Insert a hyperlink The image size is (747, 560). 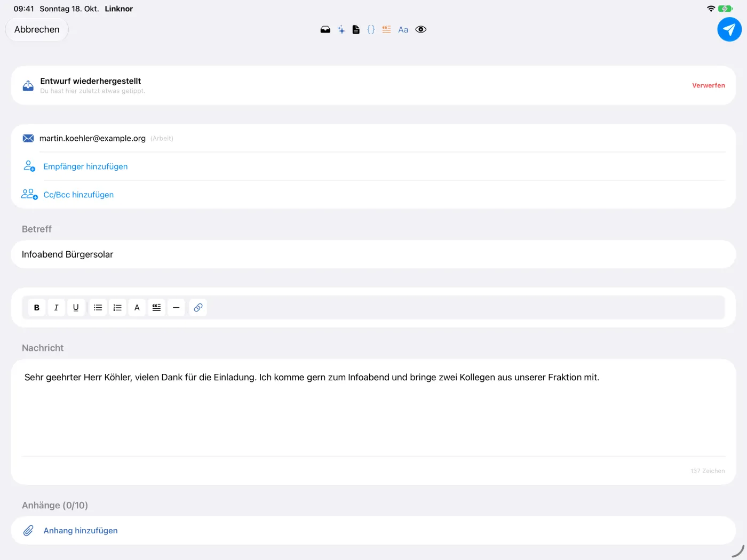click(198, 308)
